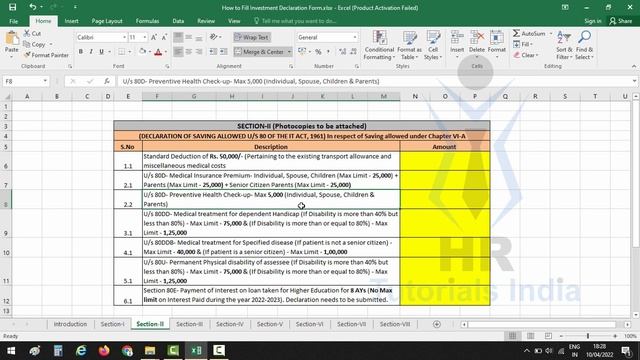Image resolution: width=640 pixels, height=360 pixels.
Task: Open Conditional Formatting menu
Action: pyautogui.click(x=379, y=45)
